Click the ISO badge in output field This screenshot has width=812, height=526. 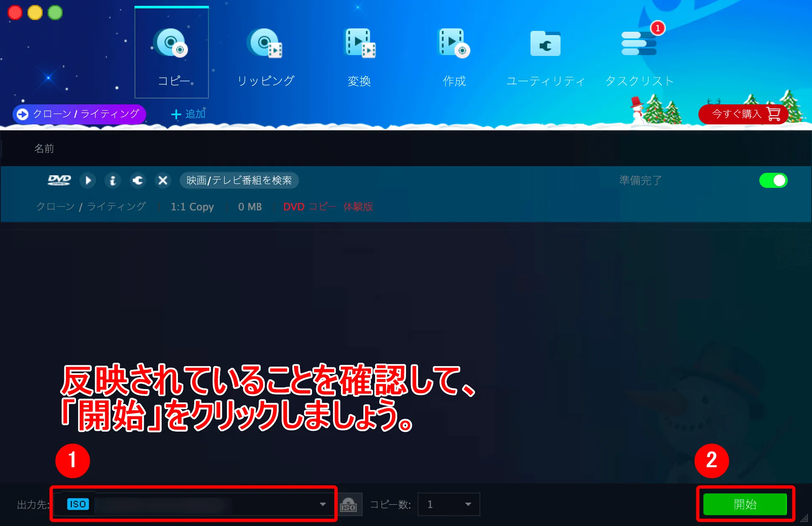[x=78, y=504]
